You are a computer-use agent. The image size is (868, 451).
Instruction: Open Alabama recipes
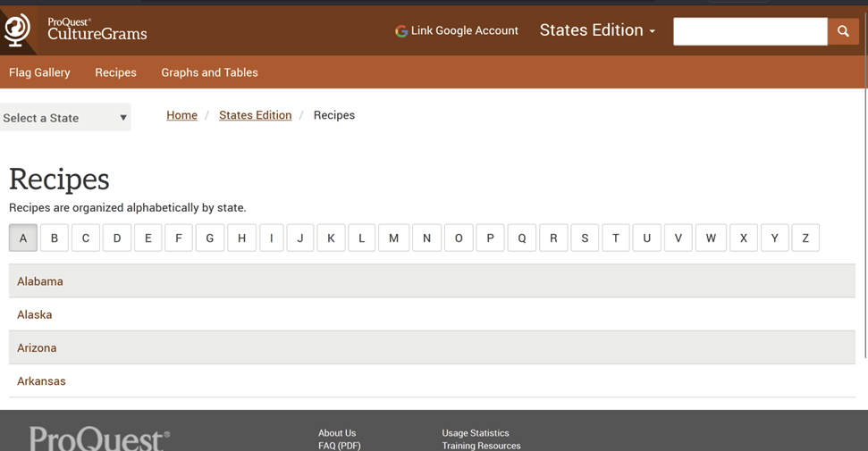pyautogui.click(x=40, y=281)
